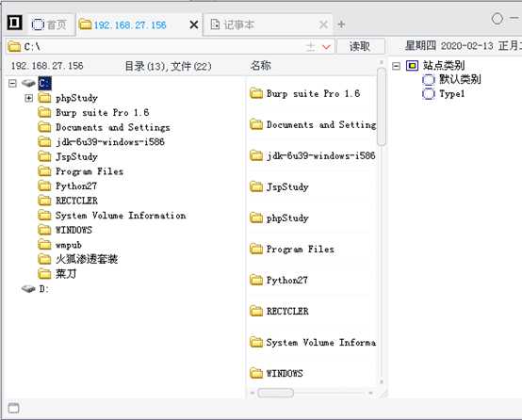Click file list scroll-down arrow
The image size is (522, 420).
click(382, 382)
